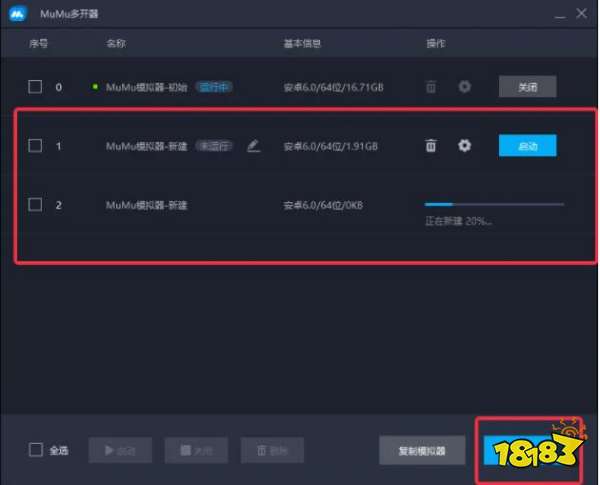The image size is (600, 485).
Task: Click the delete trash icon in row 0
Action: point(431,87)
